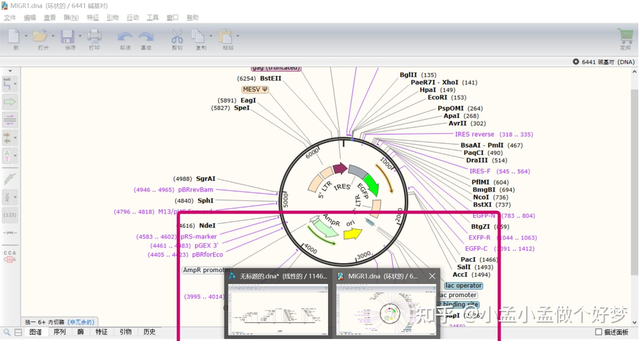Screen dimensions: 644x341
Task: Click the Print icon in toolbar
Action: pos(94,36)
